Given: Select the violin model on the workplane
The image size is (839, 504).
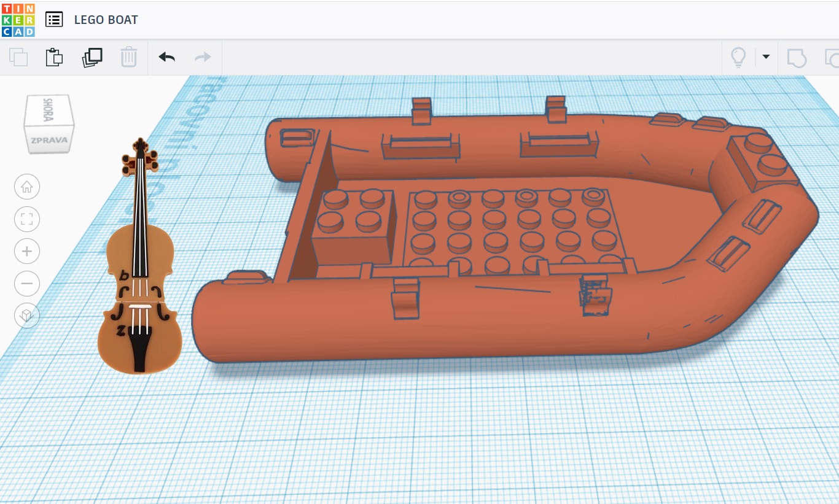Looking at the screenshot, I should 140,295.
